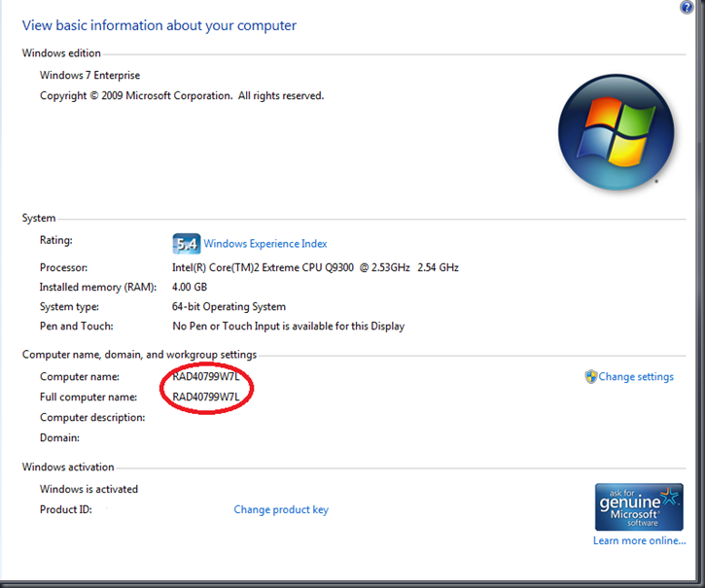Screen dimensions: 705x588
Task: Click the System section header
Action: click(39, 218)
